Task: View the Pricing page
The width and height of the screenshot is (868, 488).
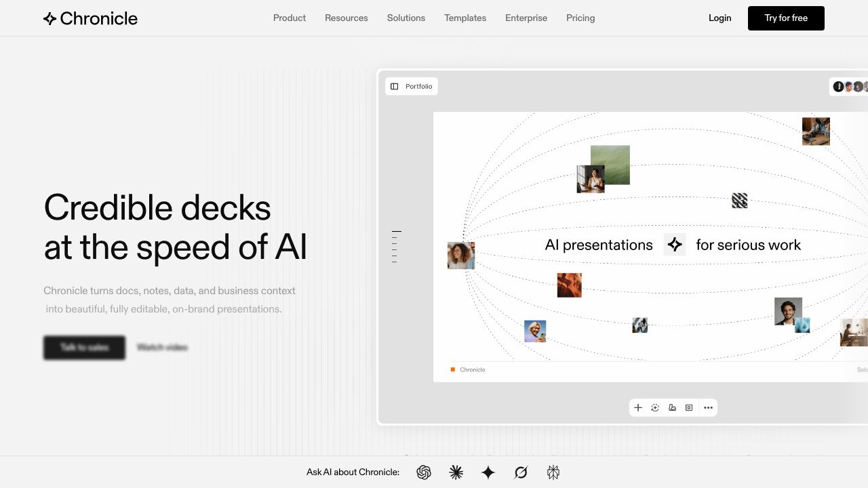Action: (x=580, y=18)
